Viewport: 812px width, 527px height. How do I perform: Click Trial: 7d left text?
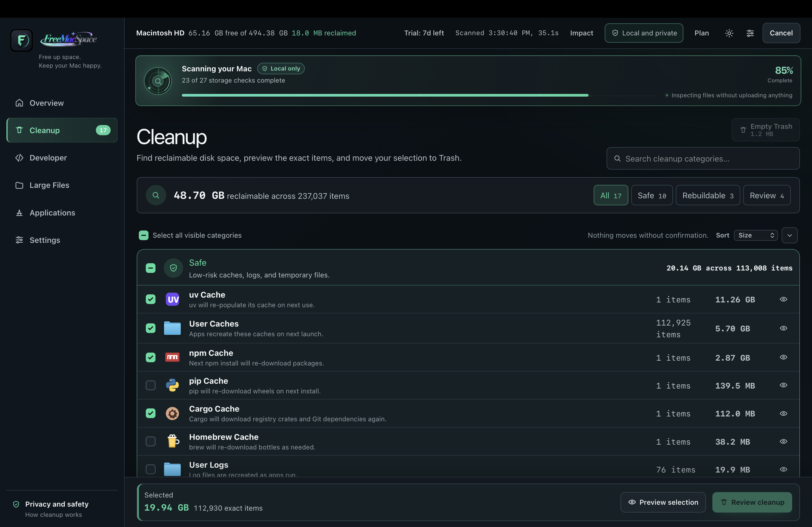click(x=424, y=33)
